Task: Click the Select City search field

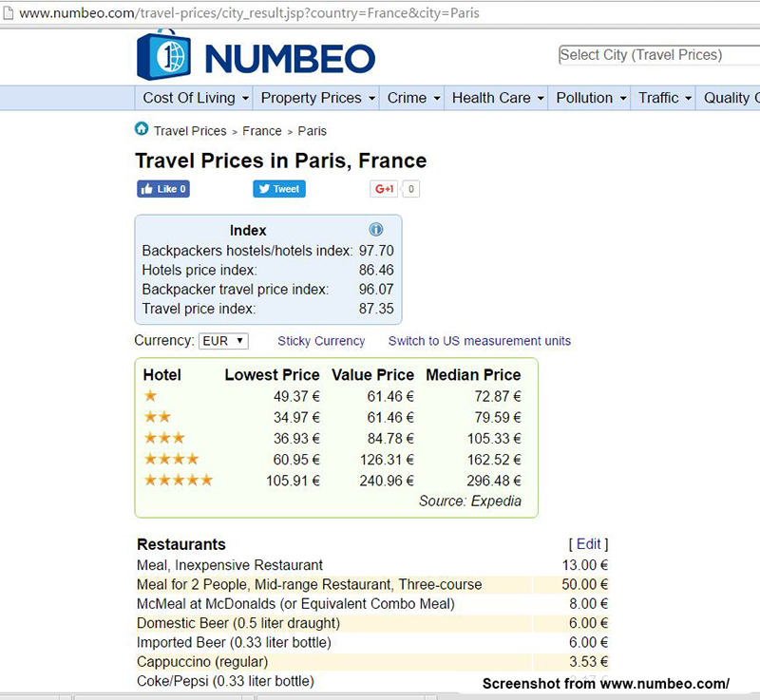Action: coord(657,55)
